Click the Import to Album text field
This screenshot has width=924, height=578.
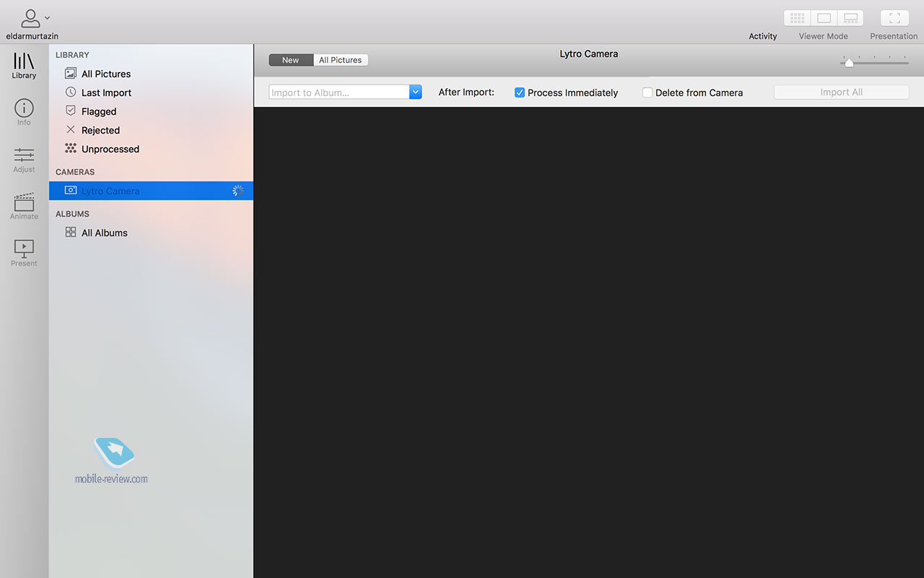click(339, 92)
